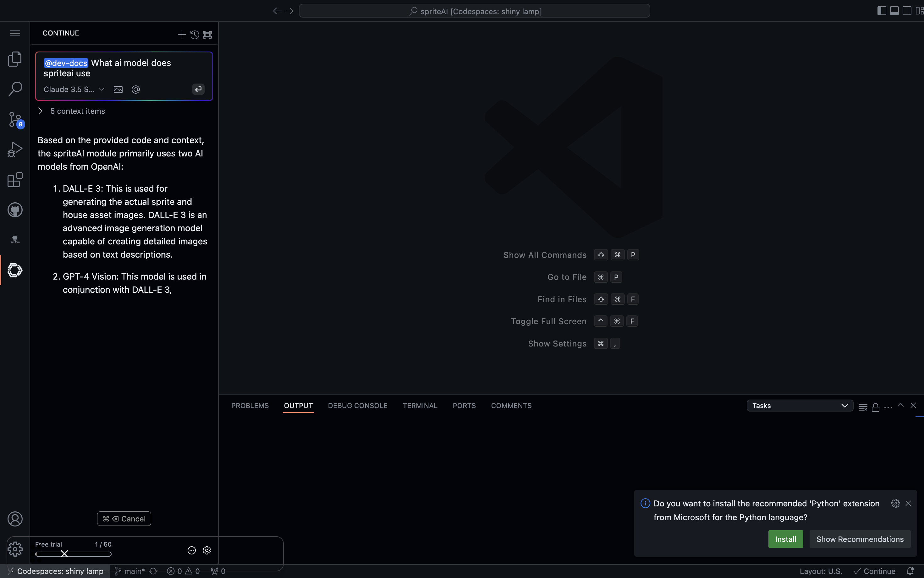Add an image to the chat input
Image resolution: width=924 pixels, height=578 pixels.
click(118, 90)
